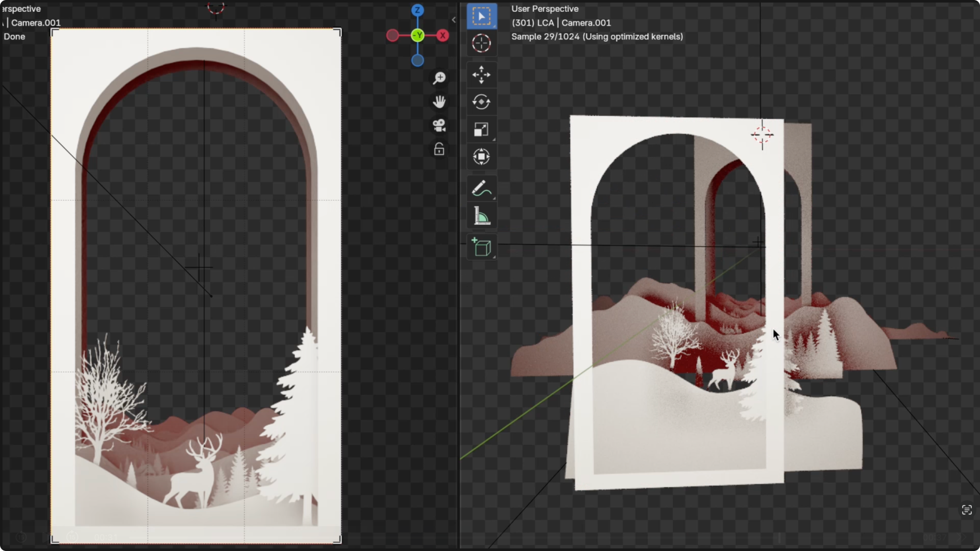Viewport: 980px width, 551px height.
Task: Select the 3D Cursor tool
Action: pos(481,44)
